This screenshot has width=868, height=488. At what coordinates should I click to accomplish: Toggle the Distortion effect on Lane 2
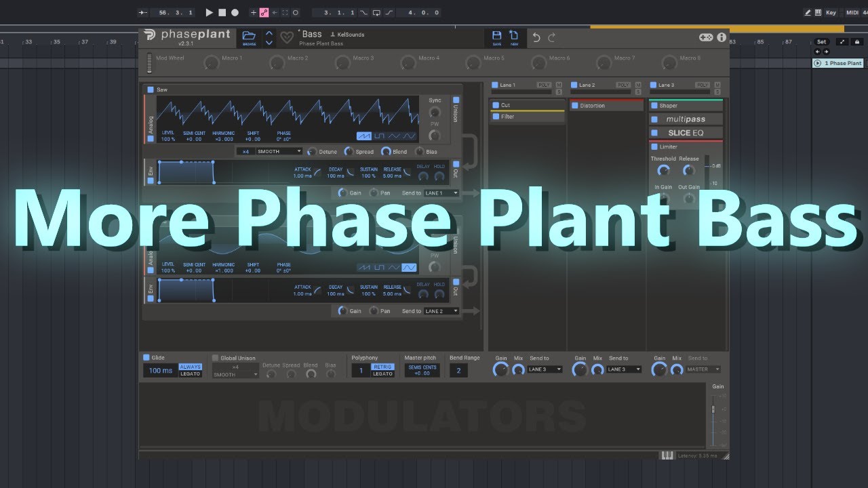(x=575, y=106)
